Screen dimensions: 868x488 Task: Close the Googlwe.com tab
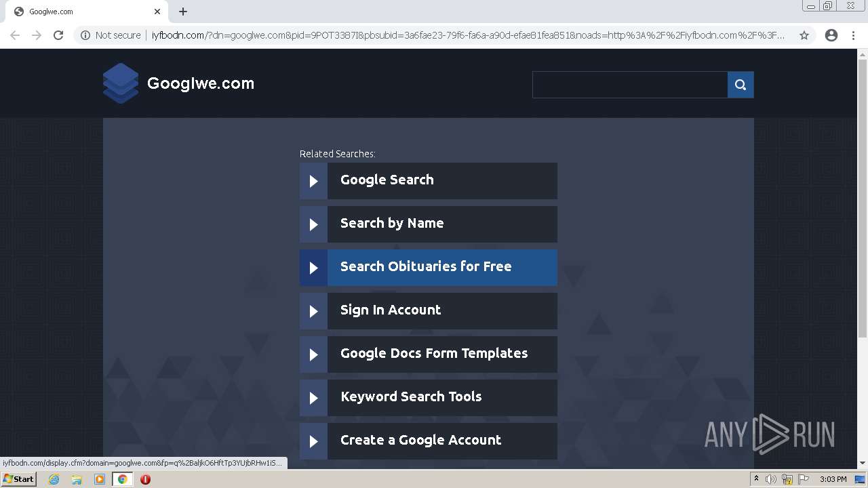point(157,12)
